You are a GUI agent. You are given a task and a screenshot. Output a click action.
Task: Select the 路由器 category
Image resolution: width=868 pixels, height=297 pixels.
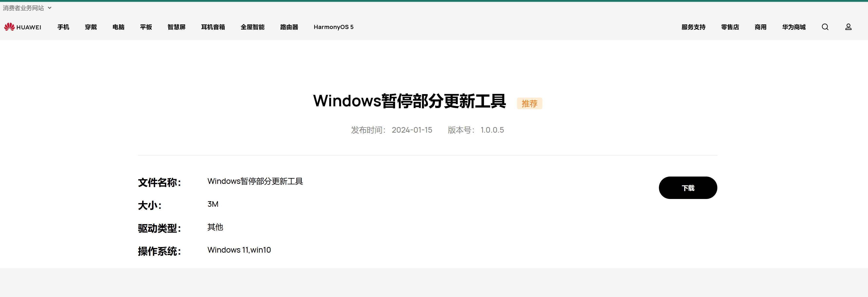click(288, 27)
